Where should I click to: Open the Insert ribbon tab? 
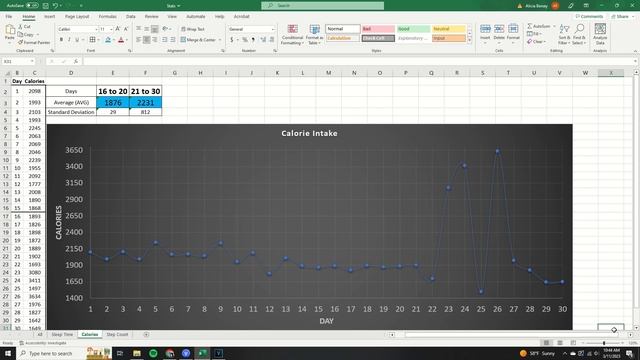49,17
